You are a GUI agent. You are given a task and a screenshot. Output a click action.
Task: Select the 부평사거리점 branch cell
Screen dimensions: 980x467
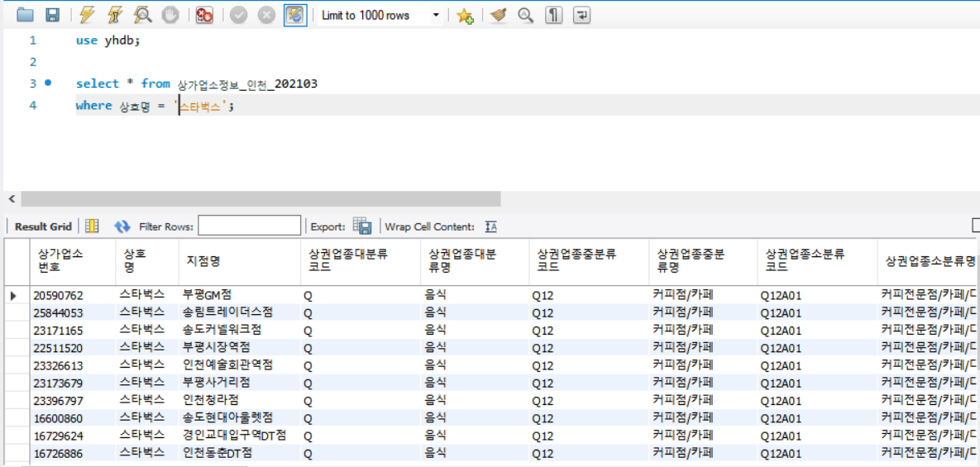click(239, 383)
